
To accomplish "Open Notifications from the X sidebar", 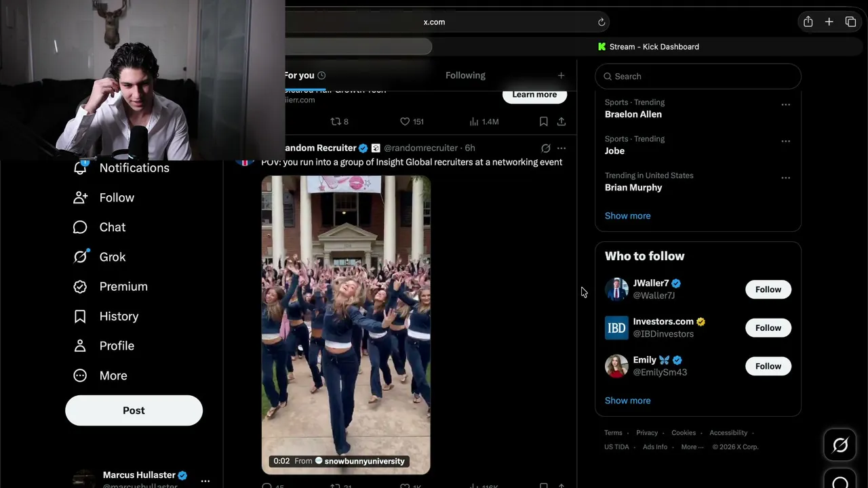I will click(x=121, y=168).
